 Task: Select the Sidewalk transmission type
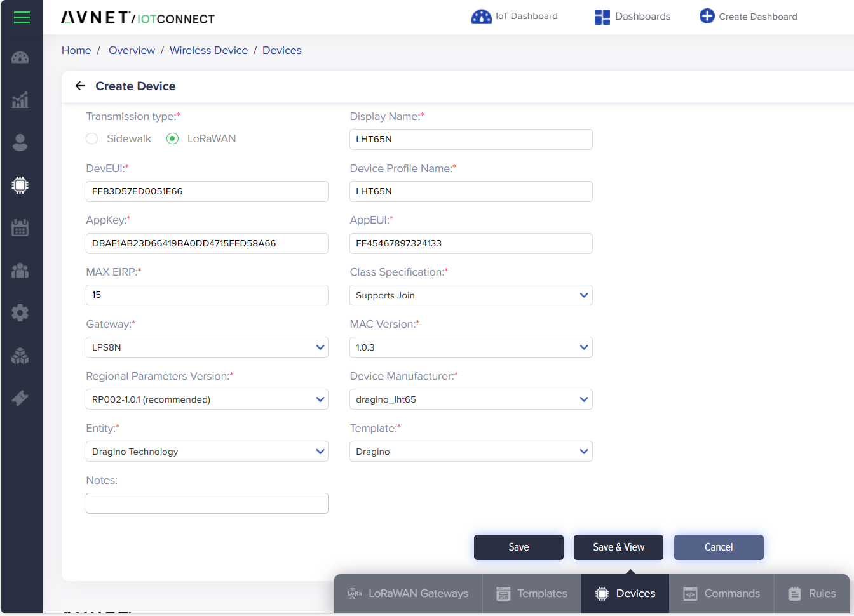(92, 138)
